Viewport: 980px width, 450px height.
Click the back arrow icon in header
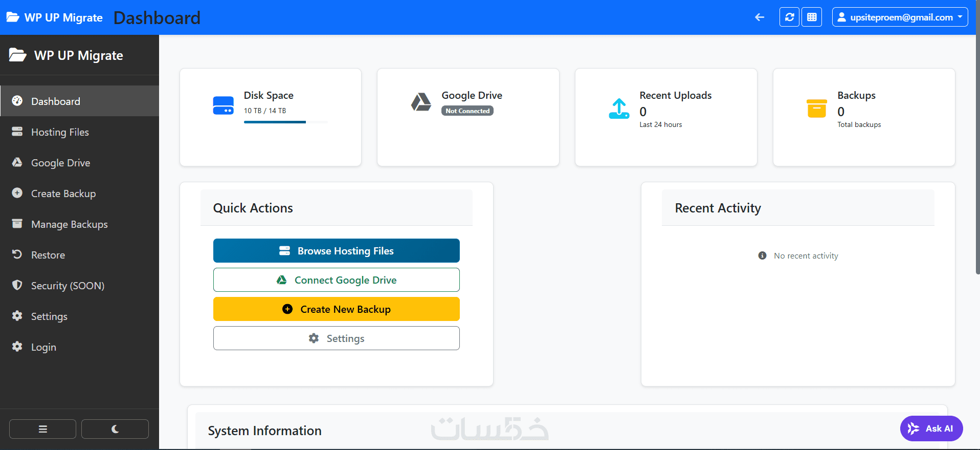(x=760, y=17)
